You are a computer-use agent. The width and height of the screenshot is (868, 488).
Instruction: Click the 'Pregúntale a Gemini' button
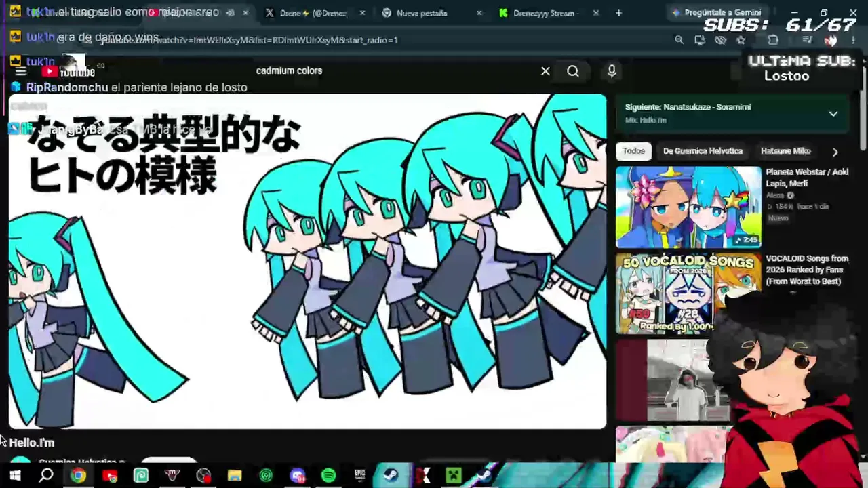[x=717, y=12]
